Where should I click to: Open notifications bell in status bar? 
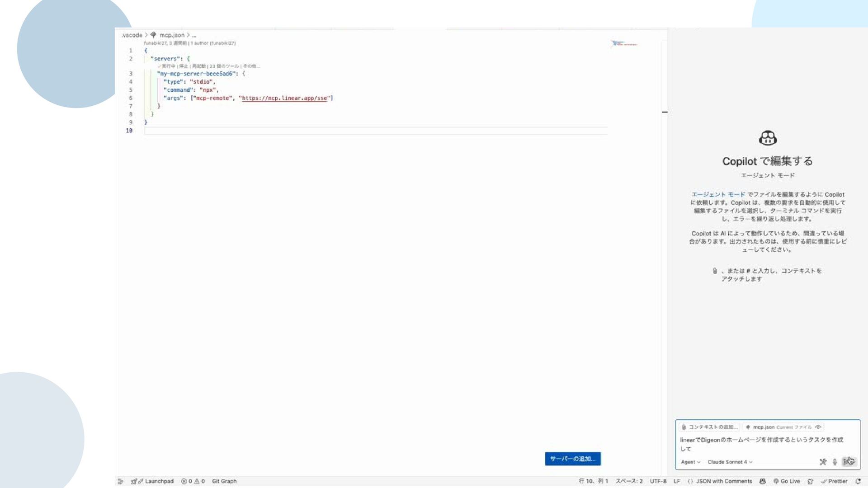[x=858, y=481]
